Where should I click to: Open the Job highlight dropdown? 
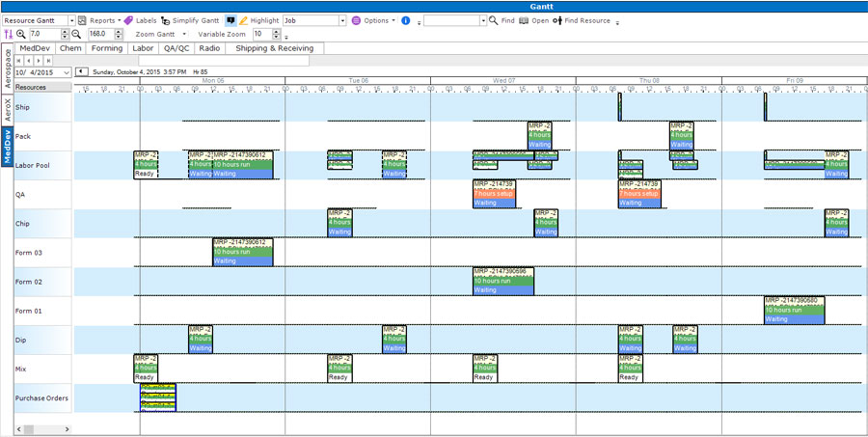(x=342, y=20)
